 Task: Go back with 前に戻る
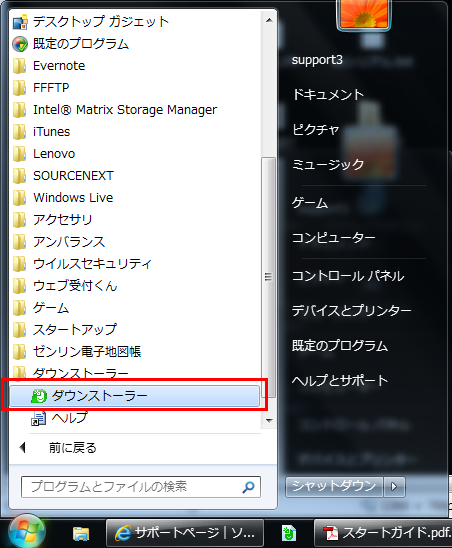tap(73, 448)
